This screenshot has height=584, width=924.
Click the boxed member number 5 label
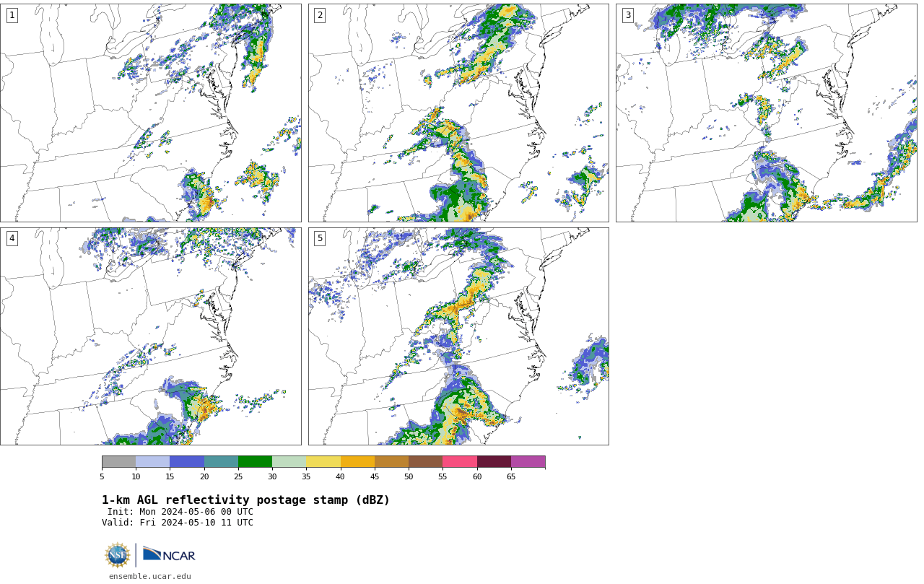click(x=320, y=238)
